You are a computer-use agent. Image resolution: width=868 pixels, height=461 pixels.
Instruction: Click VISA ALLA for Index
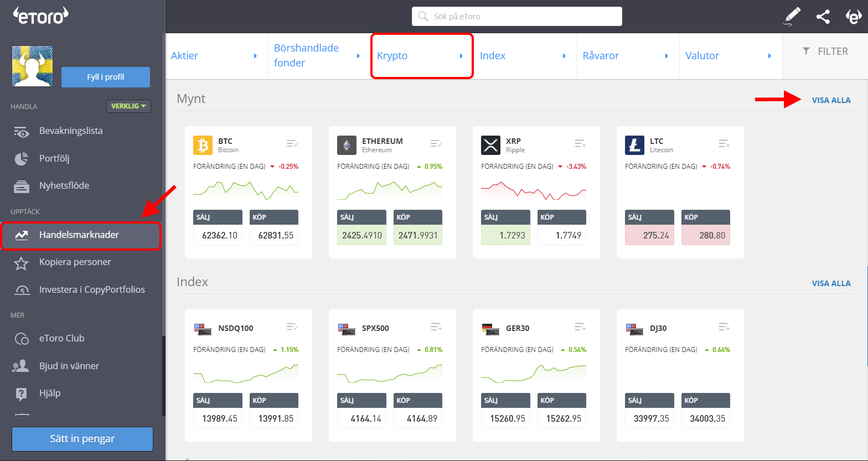click(x=831, y=283)
